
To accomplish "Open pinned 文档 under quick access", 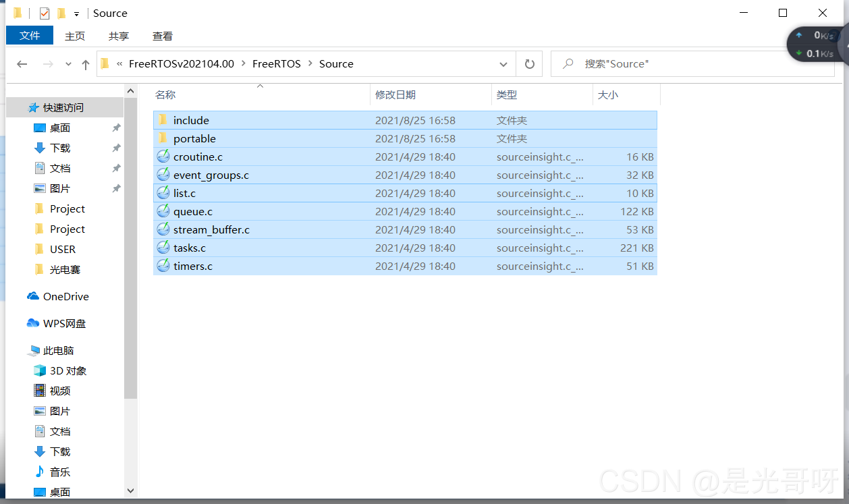I will [60, 168].
